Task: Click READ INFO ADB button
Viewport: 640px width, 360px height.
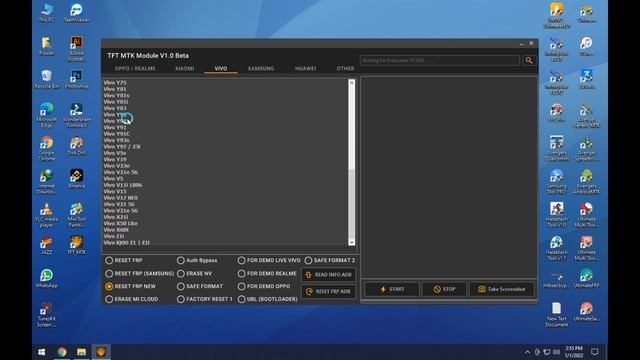Action: (329, 275)
